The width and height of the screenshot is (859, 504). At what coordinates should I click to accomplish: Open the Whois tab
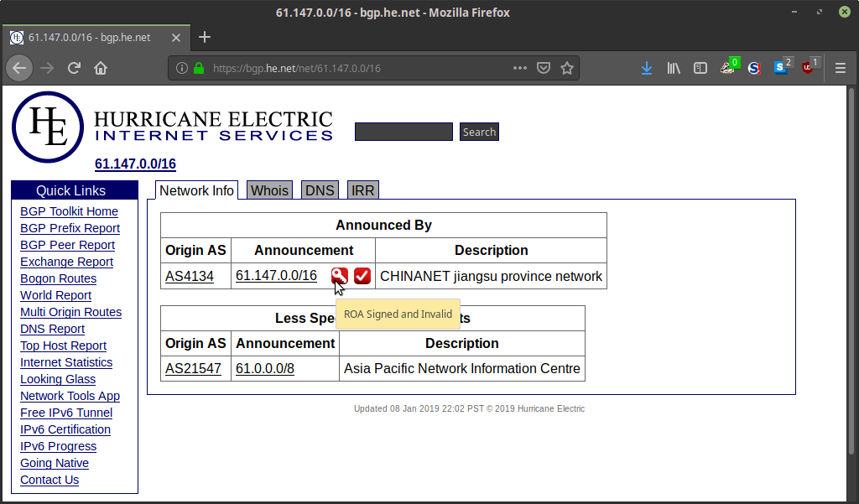click(269, 190)
